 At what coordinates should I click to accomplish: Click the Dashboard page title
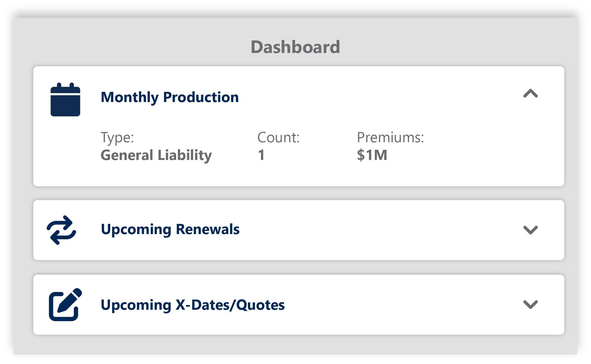pyautogui.click(x=295, y=47)
